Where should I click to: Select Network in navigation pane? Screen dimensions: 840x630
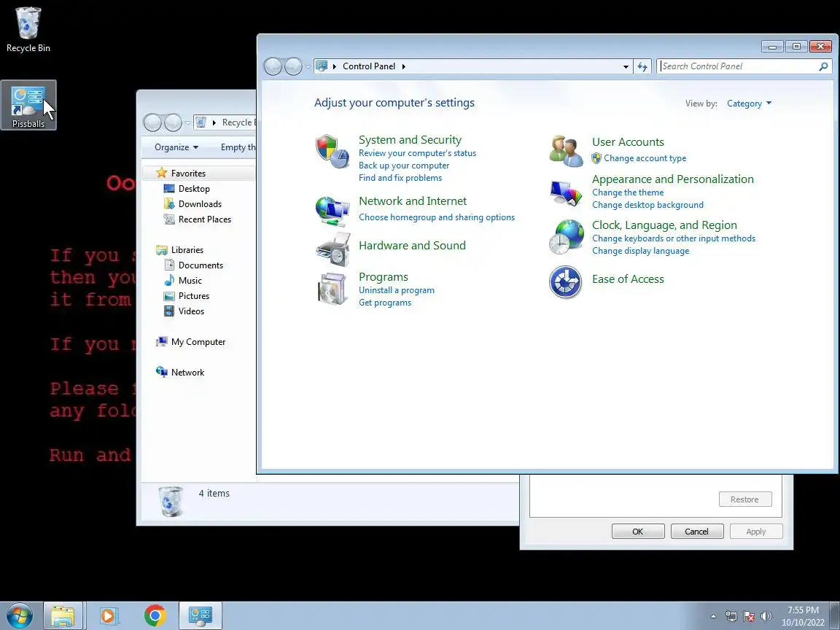187,373
